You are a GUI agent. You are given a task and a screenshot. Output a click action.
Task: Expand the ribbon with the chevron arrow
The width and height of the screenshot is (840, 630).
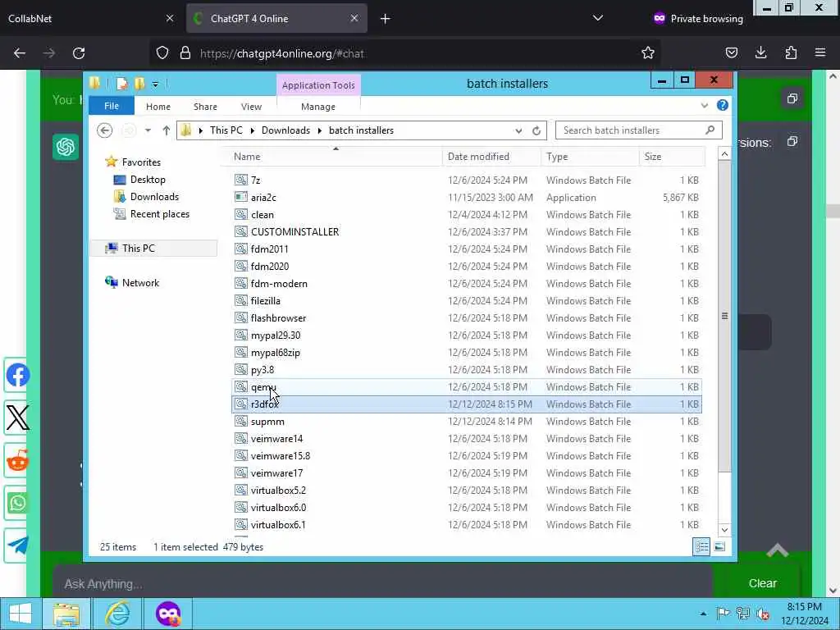click(x=705, y=106)
